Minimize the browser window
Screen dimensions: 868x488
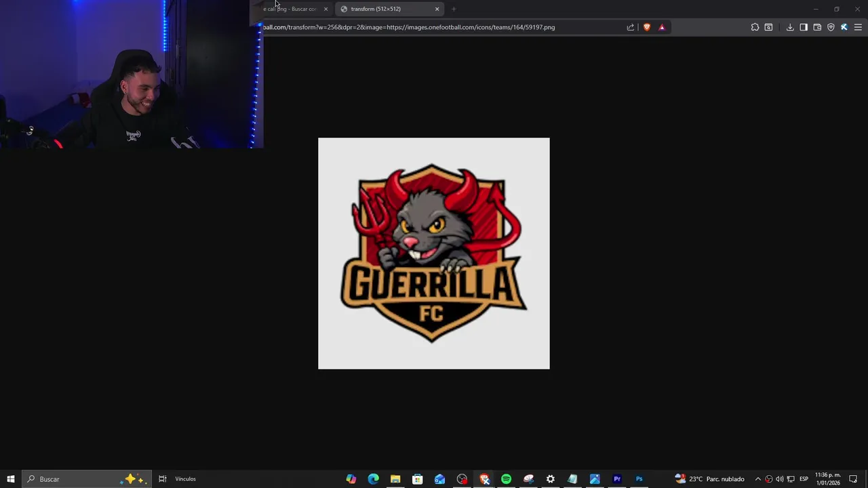(816, 9)
